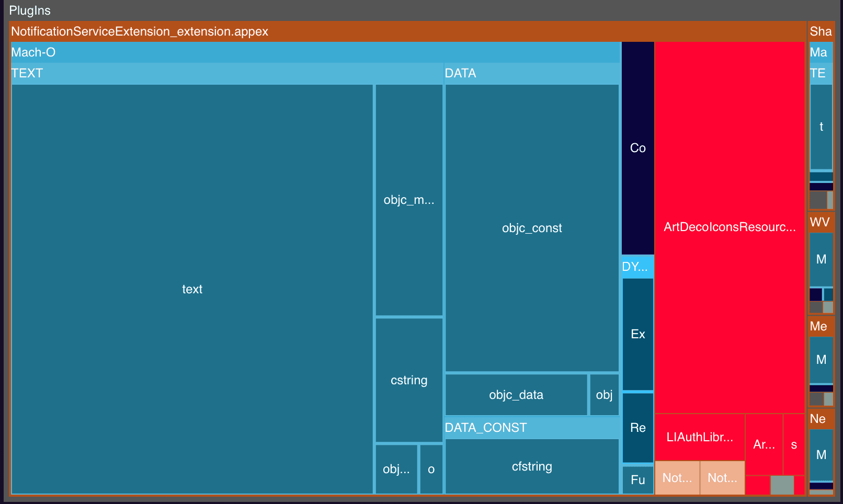Screen dimensions: 843x504
Task: Select the "Re" block
Action: coord(637,428)
